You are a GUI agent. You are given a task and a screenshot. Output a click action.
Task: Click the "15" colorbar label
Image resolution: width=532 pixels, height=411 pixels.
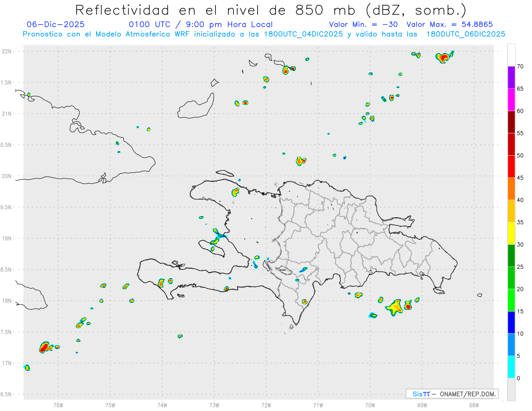[x=520, y=311]
